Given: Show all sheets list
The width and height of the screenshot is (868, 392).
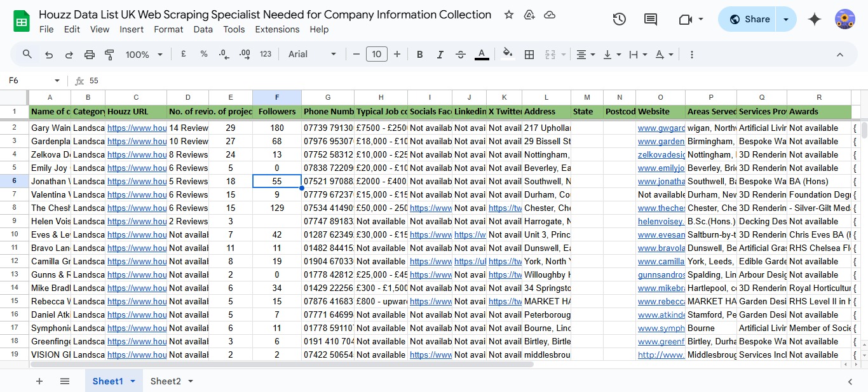Looking at the screenshot, I should point(65,381).
